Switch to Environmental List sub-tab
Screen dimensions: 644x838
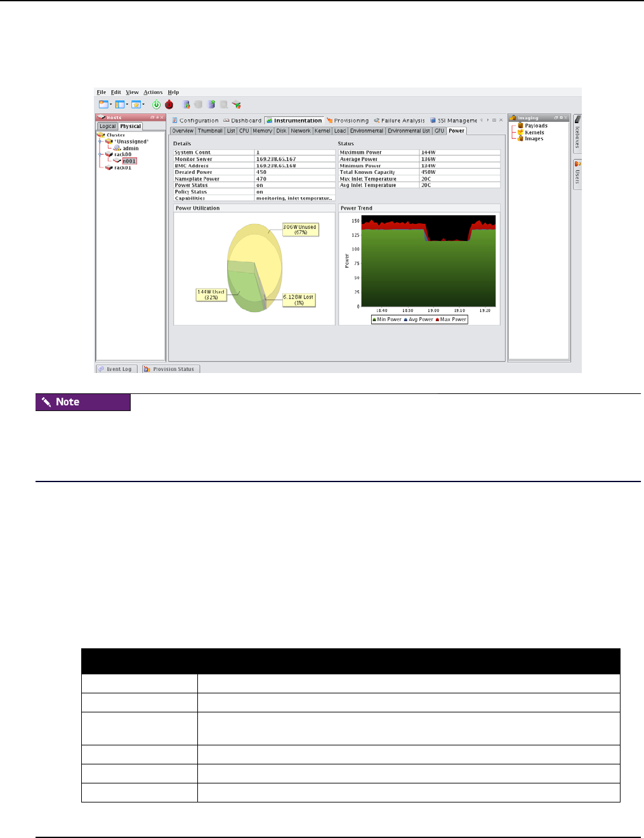click(x=409, y=131)
